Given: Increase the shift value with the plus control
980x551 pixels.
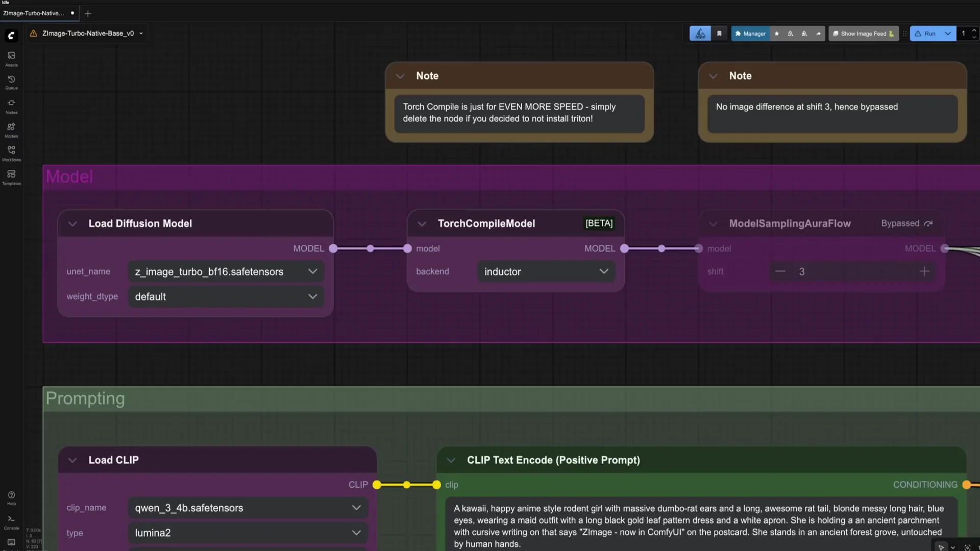Looking at the screenshot, I should coord(925,271).
